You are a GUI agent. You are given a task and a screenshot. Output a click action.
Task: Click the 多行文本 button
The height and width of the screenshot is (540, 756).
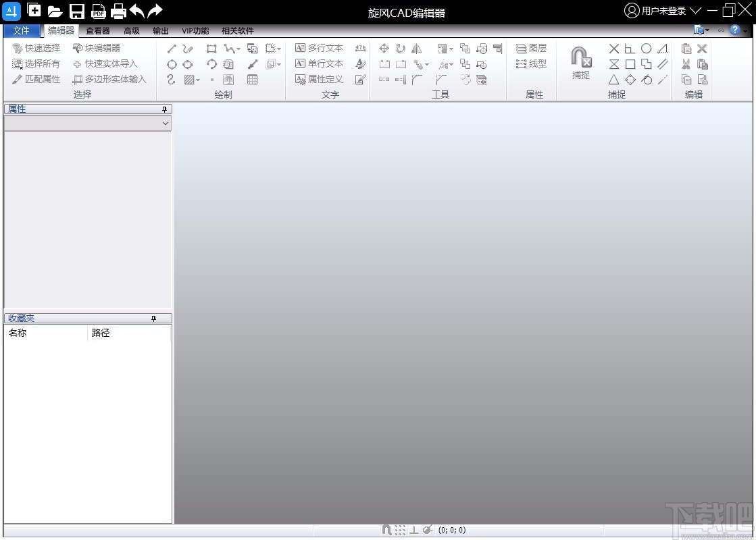[319, 48]
